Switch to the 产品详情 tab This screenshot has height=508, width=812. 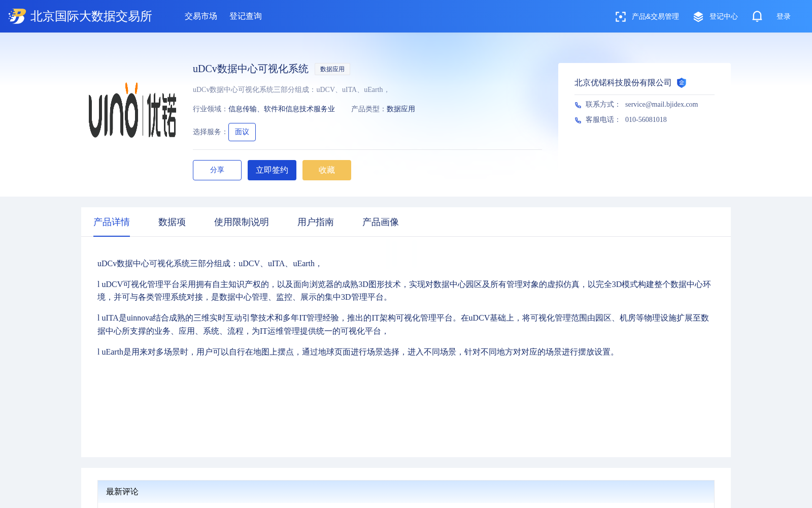click(x=112, y=222)
